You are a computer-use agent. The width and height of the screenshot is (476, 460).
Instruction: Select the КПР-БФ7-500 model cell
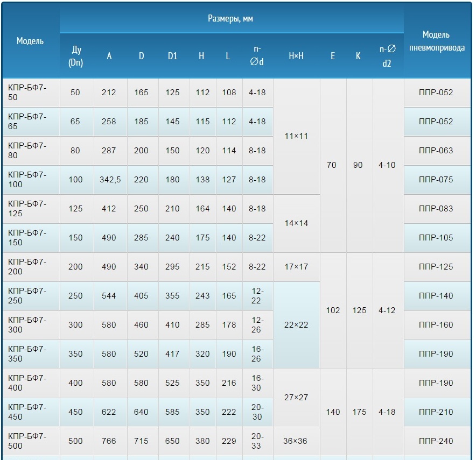[31, 441]
